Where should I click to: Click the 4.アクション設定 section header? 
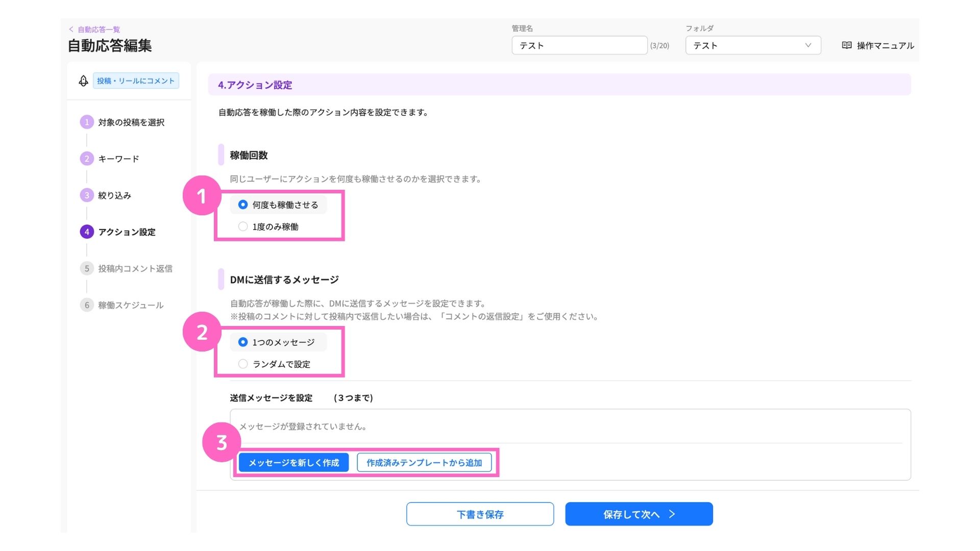(559, 85)
